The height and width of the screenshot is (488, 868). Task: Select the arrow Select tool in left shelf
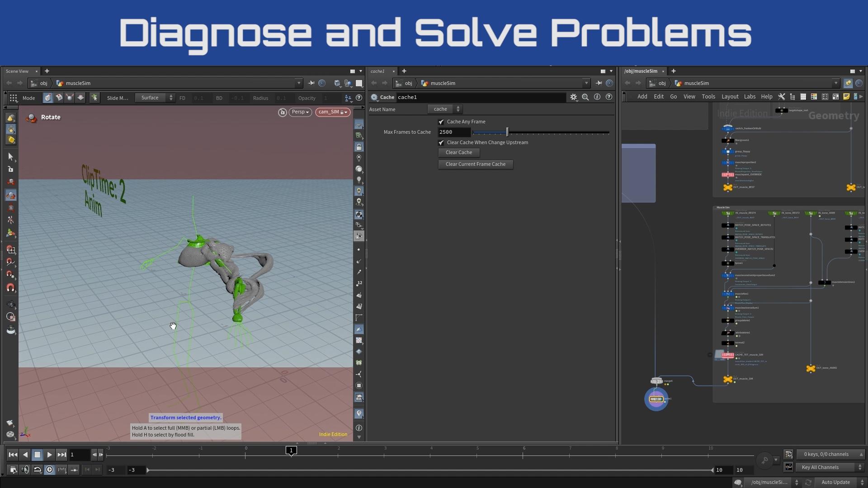pyautogui.click(x=11, y=156)
